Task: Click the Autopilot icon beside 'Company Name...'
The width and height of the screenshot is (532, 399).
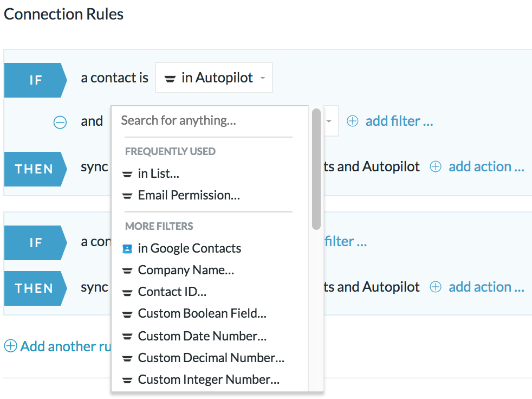Action: pos(127,271)
